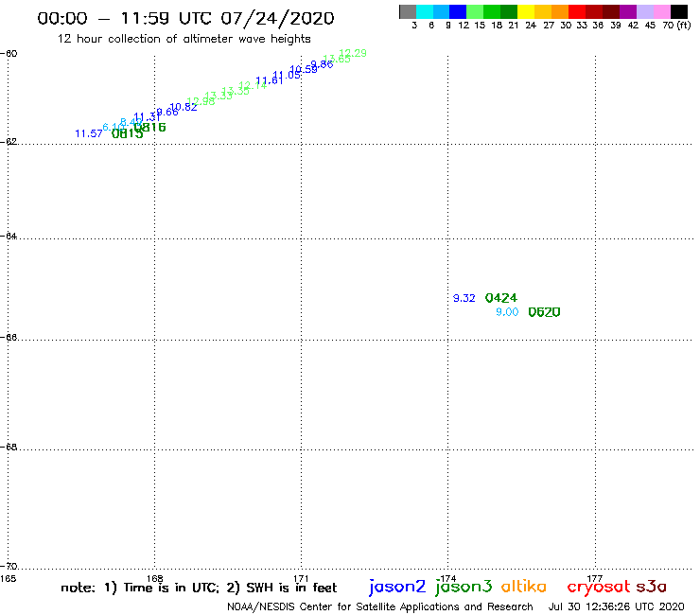Click the altika satellite legend label
The image size is (700, 615).
tap(523, 586)
